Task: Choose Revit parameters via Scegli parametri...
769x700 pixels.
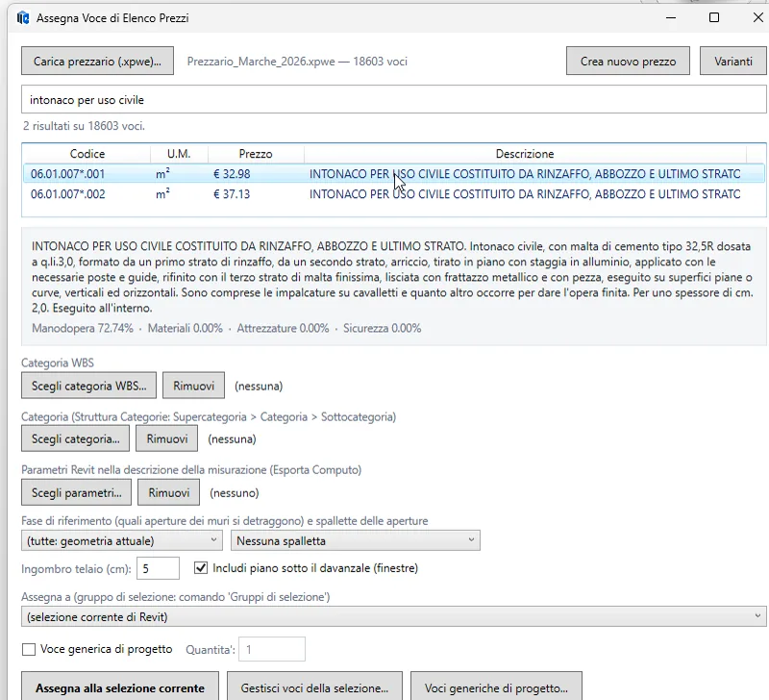Action: 77,492
